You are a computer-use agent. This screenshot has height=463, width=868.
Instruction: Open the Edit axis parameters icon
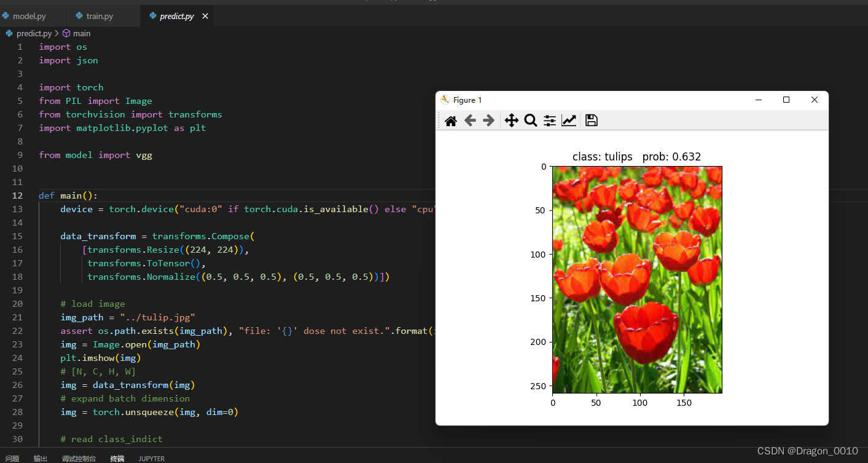(x=569, y=121)
